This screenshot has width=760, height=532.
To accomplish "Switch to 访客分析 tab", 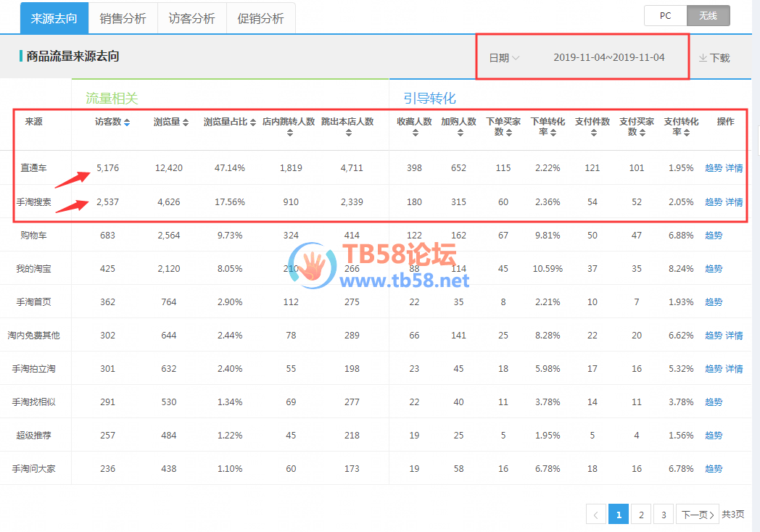I will [192, 18].
